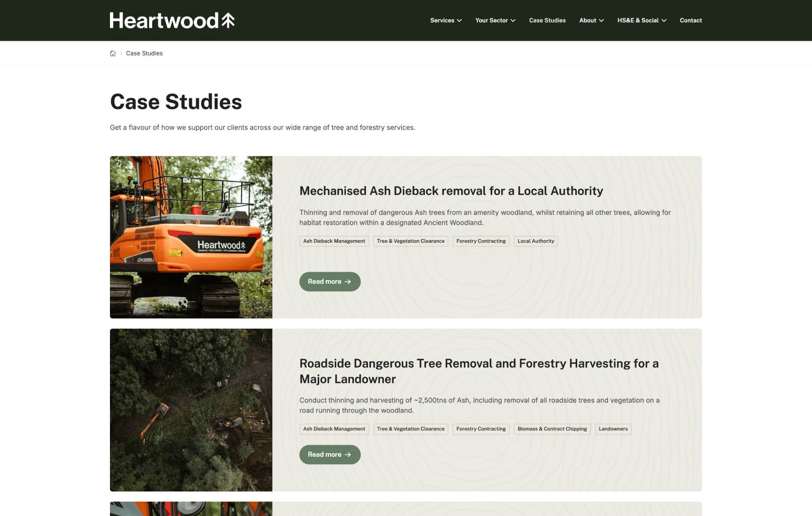Click the home breadcrumb icon
812x516 pixels.
[113, 53]
